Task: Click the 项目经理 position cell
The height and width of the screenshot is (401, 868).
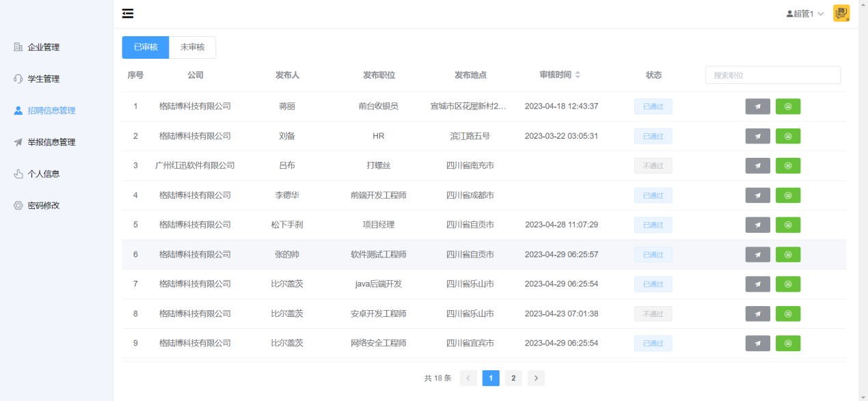Action: 379,225
